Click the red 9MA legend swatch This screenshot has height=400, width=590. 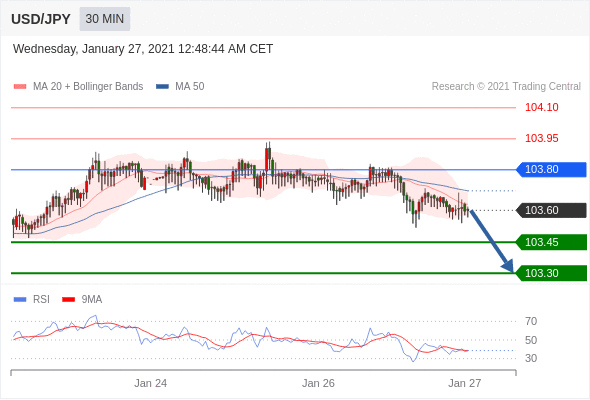[68, 300]
